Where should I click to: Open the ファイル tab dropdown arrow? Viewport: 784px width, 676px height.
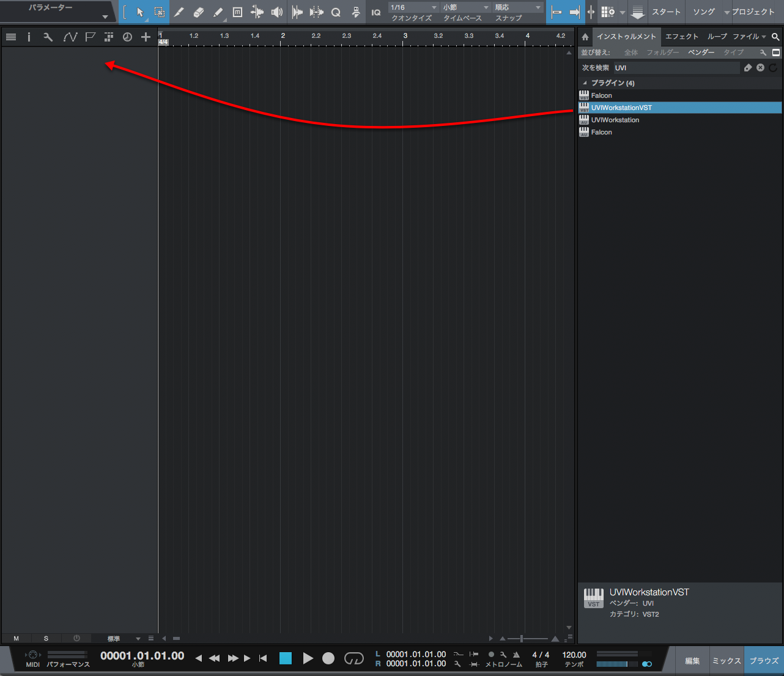[764, 37]
